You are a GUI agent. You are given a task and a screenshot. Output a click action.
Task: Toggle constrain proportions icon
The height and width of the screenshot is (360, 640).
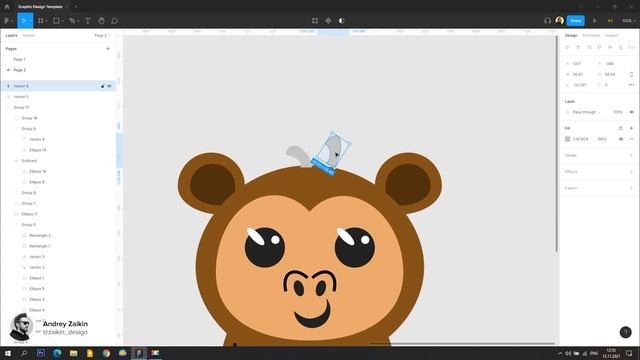pos(631,74)
